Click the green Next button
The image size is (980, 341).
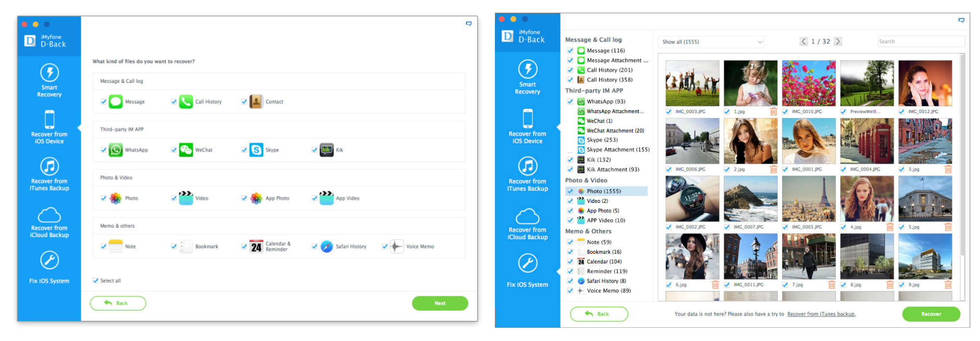[x=440, y=303]
